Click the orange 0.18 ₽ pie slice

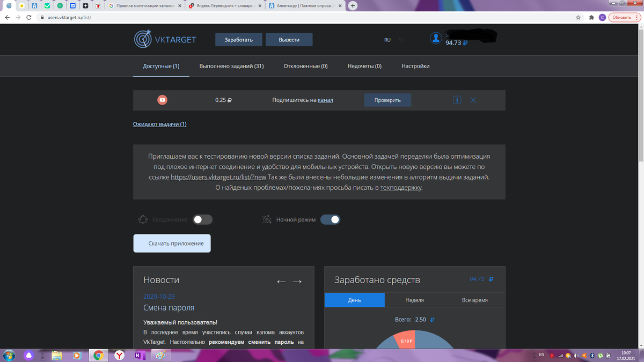click(x=406, y=341)
